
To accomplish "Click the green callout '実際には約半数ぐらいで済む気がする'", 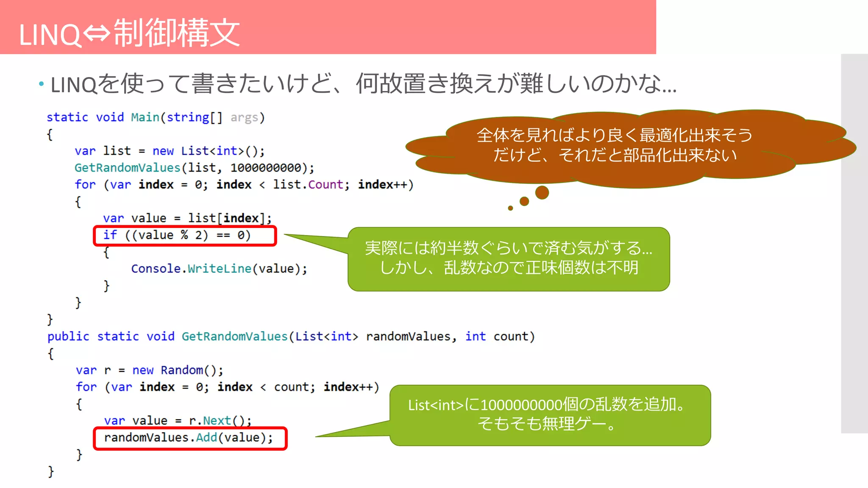I will pyautogui.click(x=509, y=259).
